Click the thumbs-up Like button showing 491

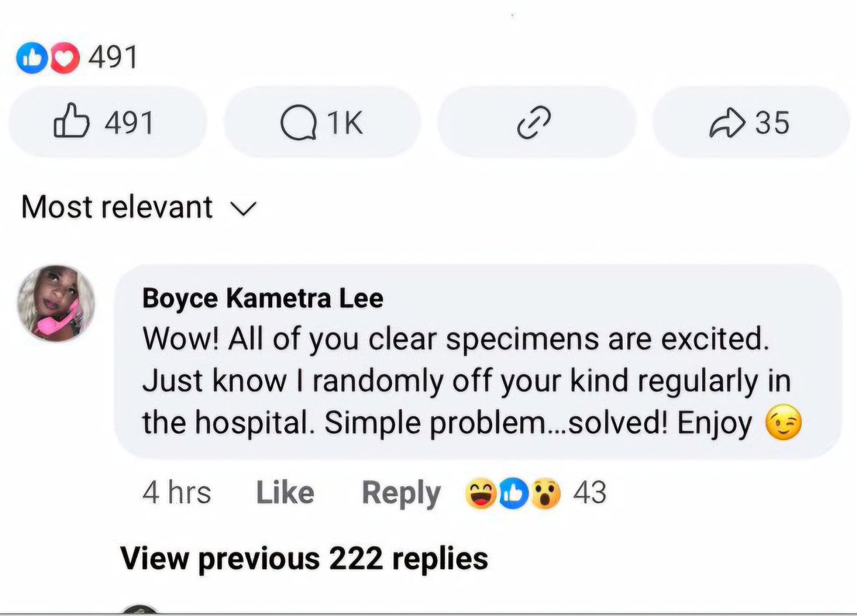click(x=106, y=123)
